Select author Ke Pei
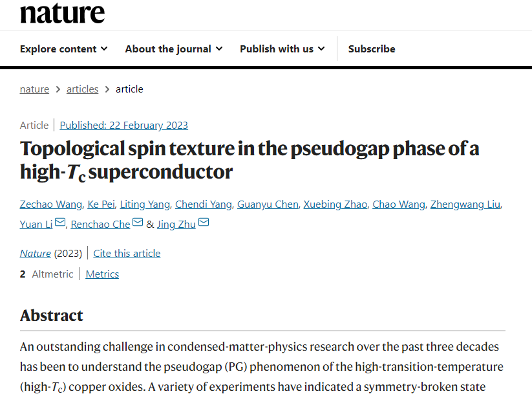Viewport: 532px width, 396px height. point(101,204)
